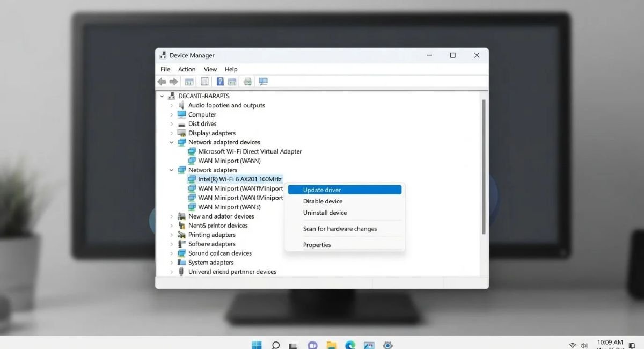Collapse the Network adapterd devices node
The image size is (644, 349).
(172, 142)
